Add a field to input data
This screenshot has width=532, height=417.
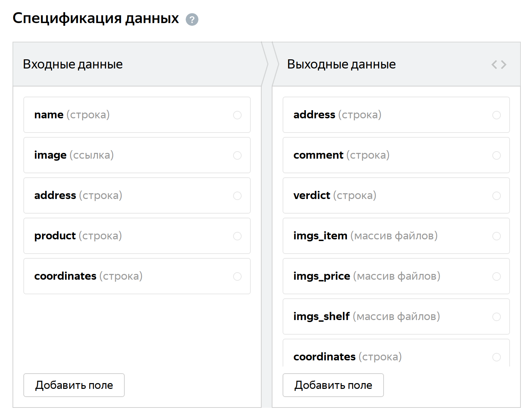pyautogui.click(x=74, y=385)
